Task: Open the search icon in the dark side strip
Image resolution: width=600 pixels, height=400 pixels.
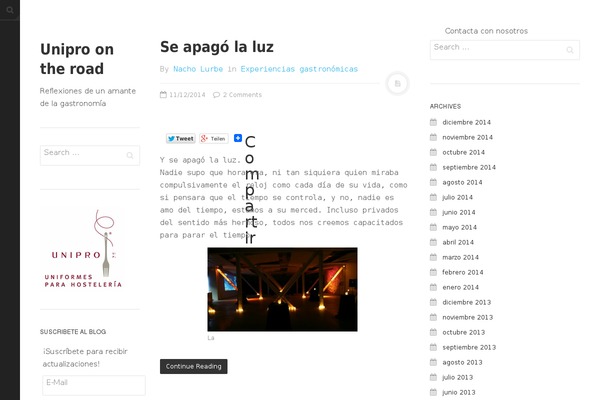Action: click(x=10, y=10)
